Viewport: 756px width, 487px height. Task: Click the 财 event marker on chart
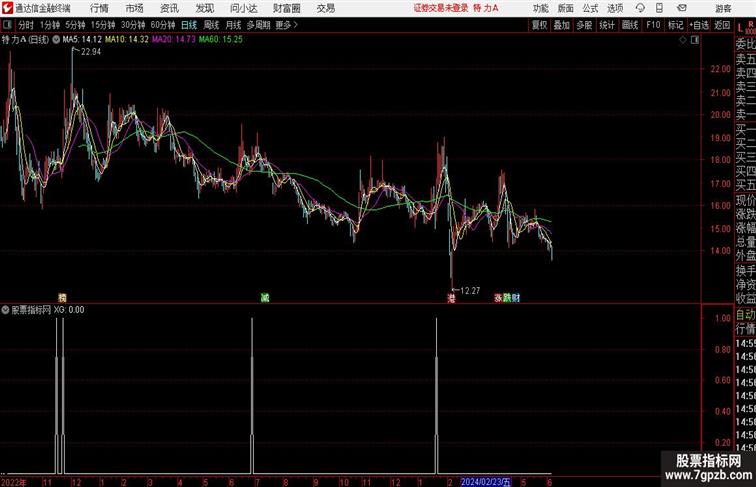(516, 298)
